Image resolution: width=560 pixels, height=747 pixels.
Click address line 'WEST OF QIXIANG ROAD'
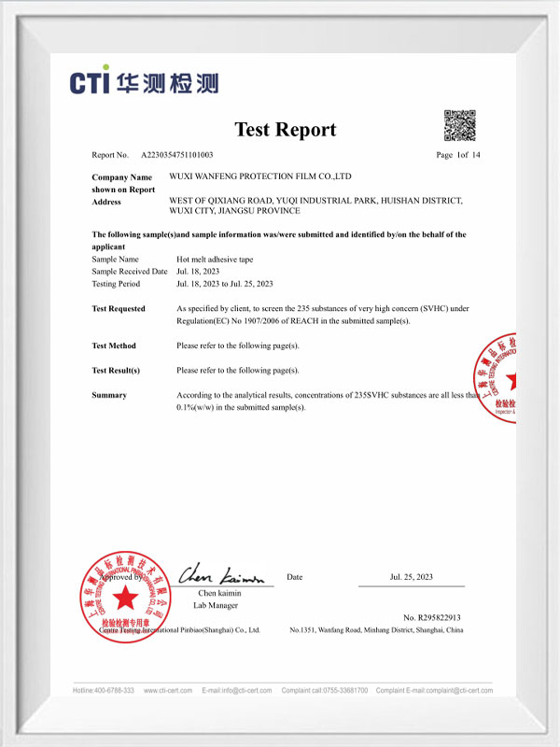point(315,201)
